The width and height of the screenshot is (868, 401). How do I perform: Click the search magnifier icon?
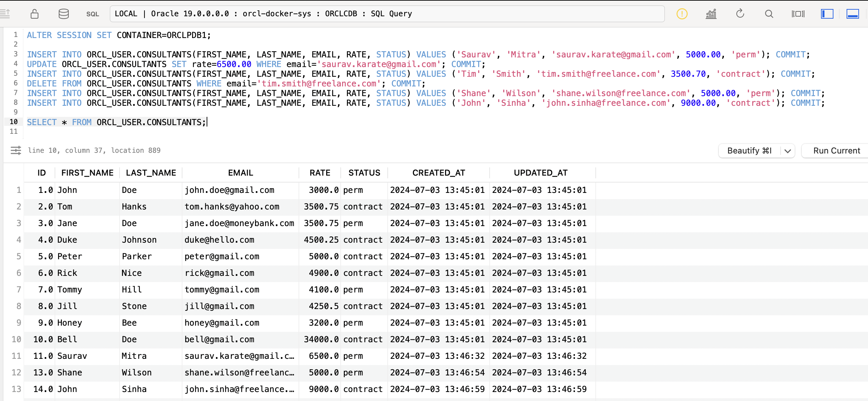click(769, 14)
